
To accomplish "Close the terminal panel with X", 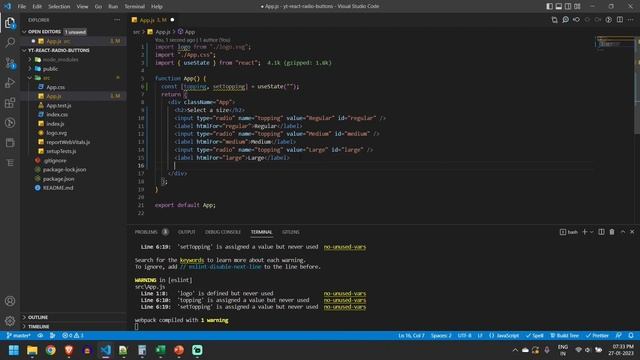I will (632, 232).
